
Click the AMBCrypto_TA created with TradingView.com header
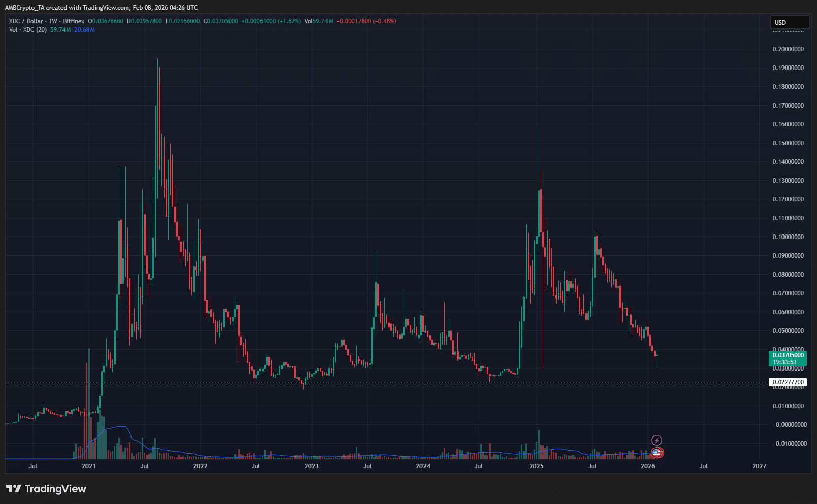point(101,8)
